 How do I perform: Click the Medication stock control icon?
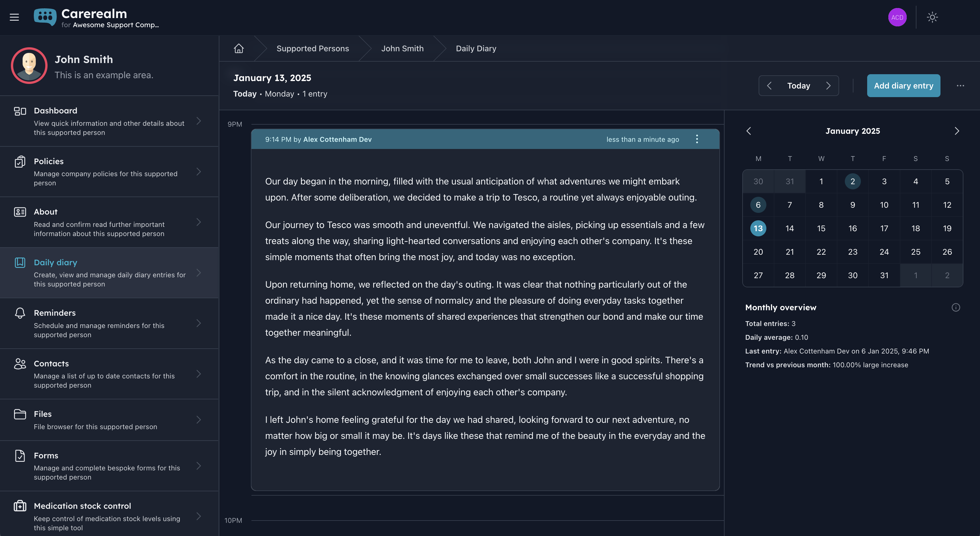(20, 506)
